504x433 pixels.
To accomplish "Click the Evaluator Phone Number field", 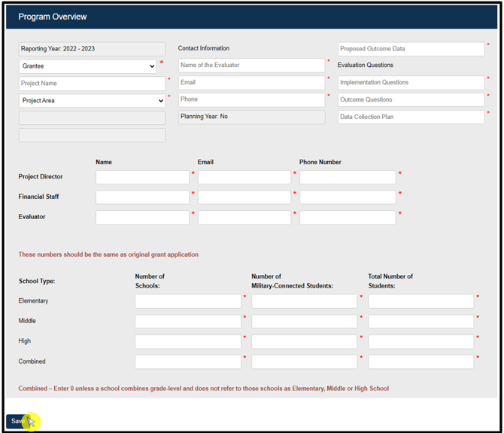I will [348, 218].
